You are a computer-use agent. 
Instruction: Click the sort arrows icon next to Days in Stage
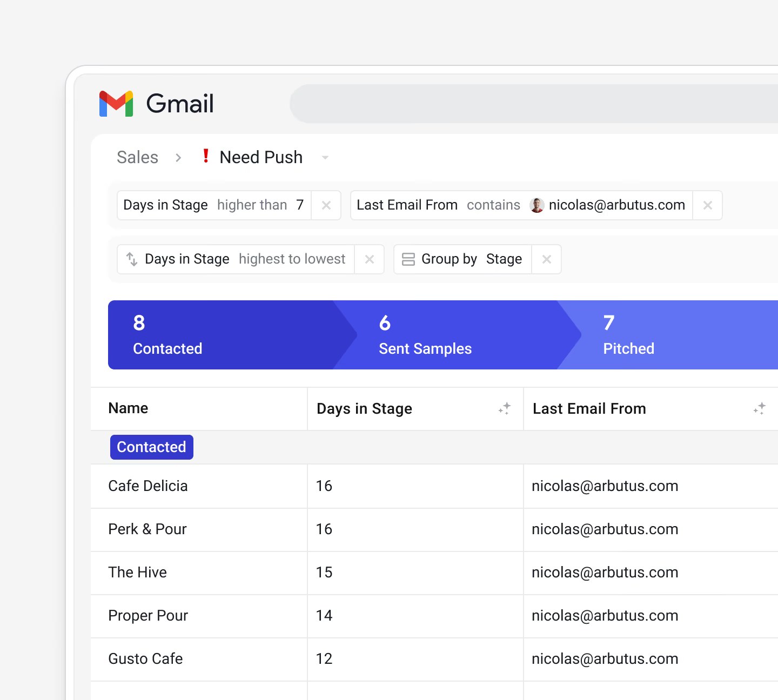pyautogui.click(x=132, y=259)
